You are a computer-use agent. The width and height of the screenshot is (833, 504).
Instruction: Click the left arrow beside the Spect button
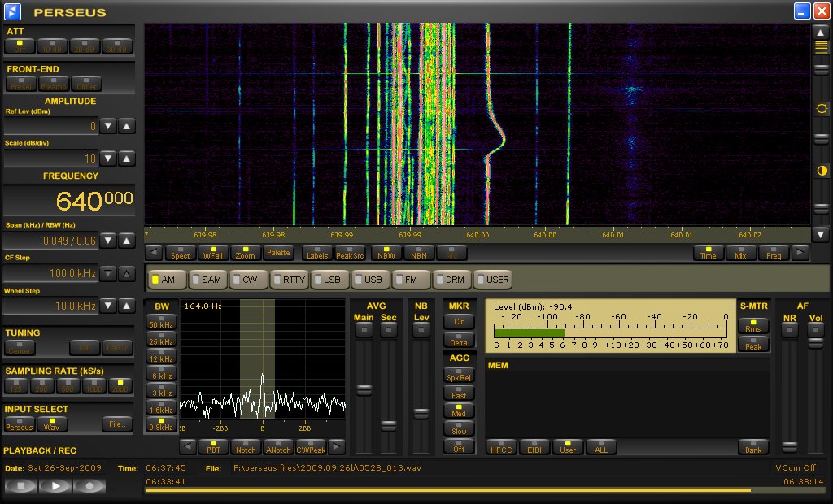(x=154, y=253)
